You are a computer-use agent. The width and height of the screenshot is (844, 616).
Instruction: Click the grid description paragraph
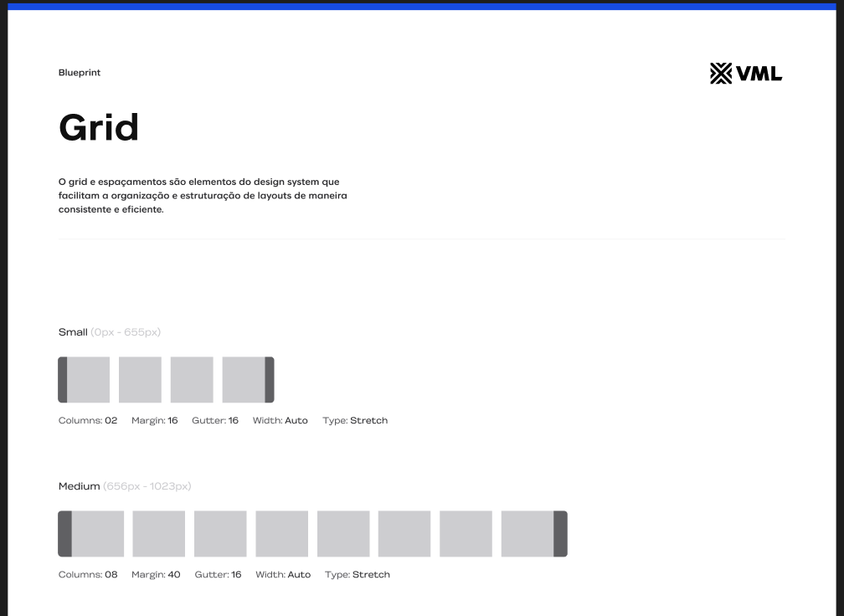tap(203, 195)
